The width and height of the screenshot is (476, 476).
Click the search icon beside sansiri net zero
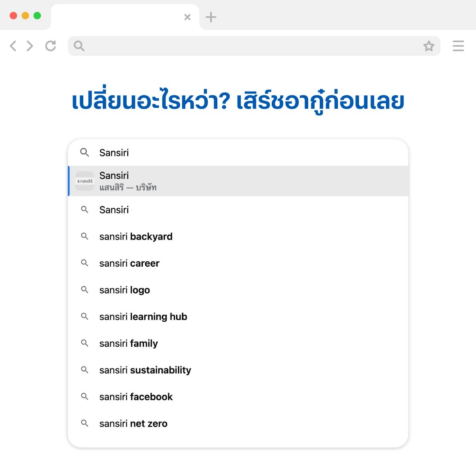84,423
